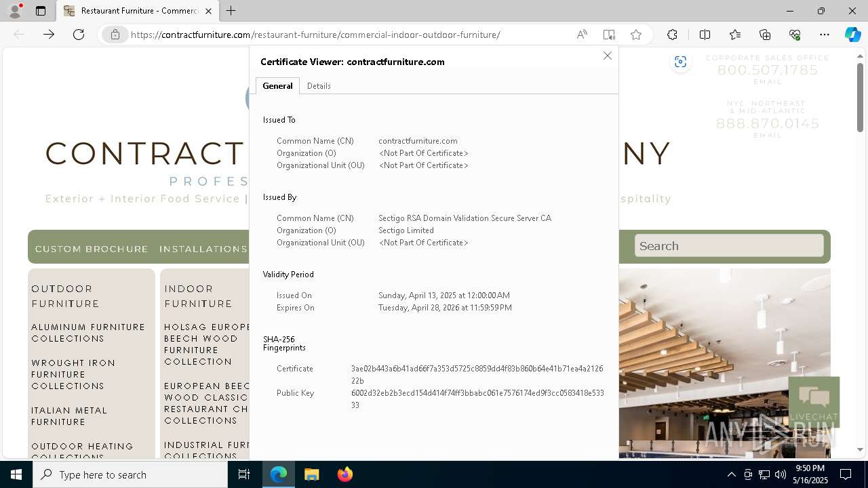Viewport: 868px width, 488px height.
Task: Open the Edge profile icon
Action: (x=15, y=11)
